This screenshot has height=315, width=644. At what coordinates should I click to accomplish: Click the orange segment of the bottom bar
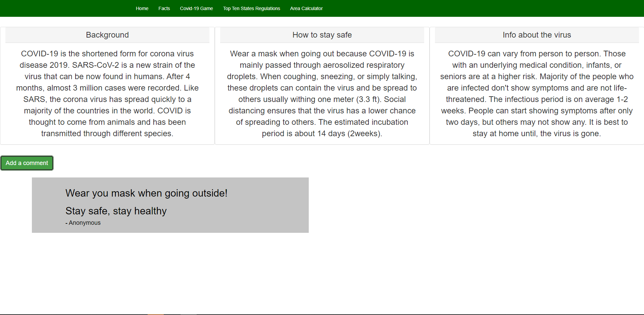click(156, 314)
